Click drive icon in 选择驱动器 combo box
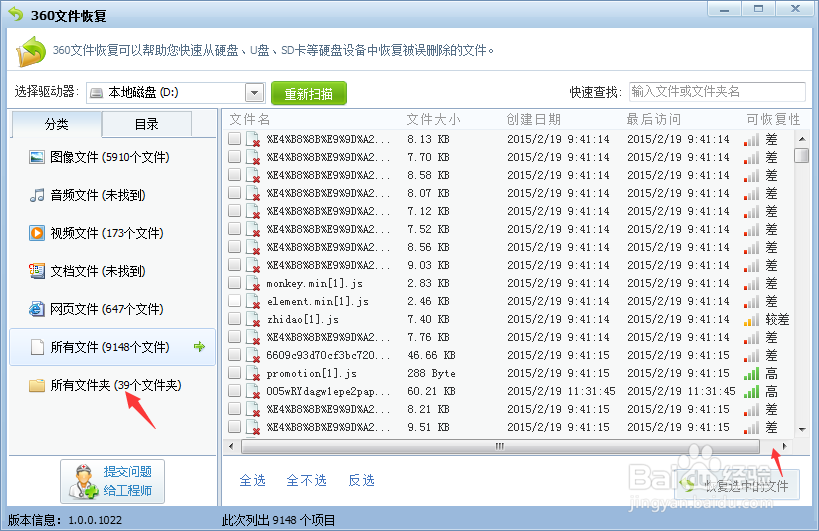This screenshot has height=531, width=819. coord(97,93)
